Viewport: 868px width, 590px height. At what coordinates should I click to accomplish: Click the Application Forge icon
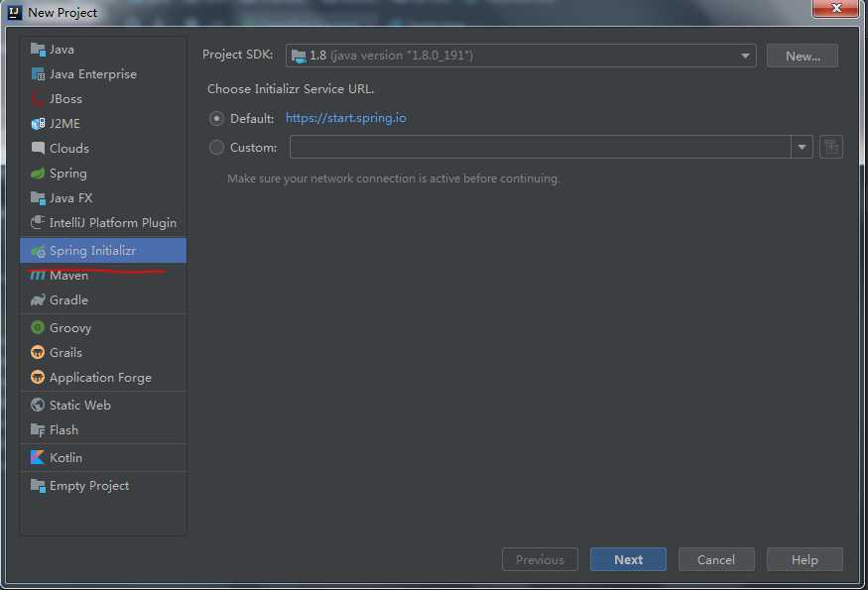point(38,378)
